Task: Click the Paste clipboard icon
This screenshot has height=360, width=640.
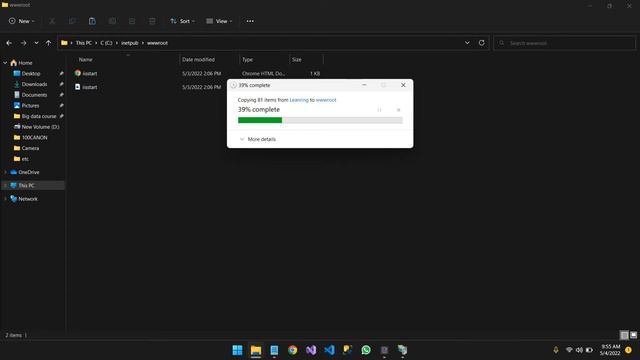Action: tap(92, 21)
